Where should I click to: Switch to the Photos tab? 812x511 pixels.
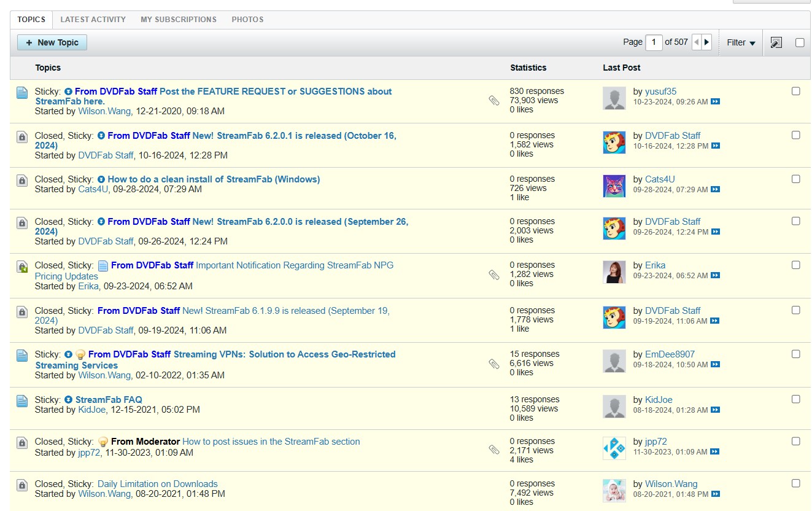(x=247, y=20)
